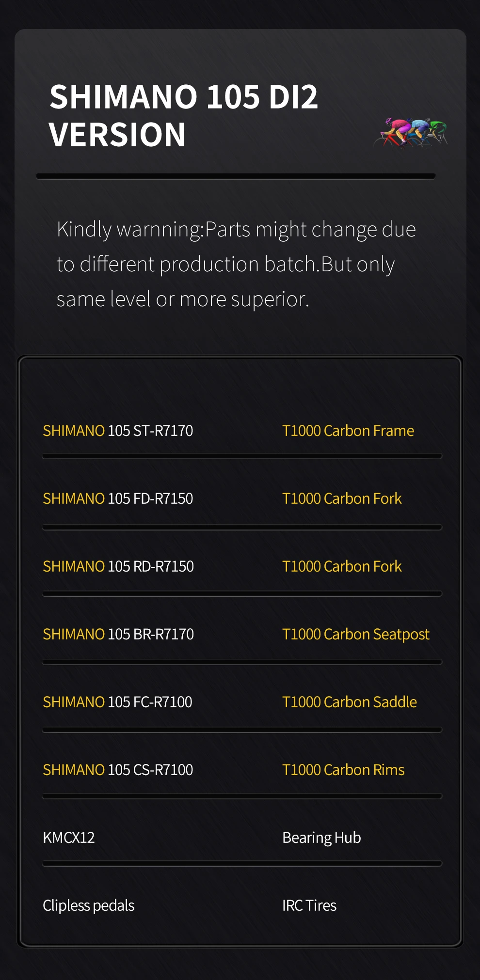
Task: Click the Clipless pedals item
Action: pos(88,905)
